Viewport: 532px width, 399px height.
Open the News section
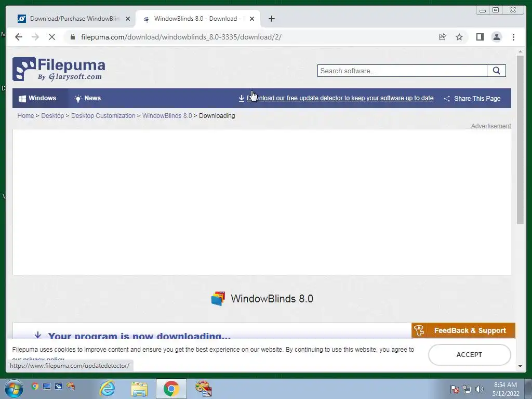[x=87, y=98]
